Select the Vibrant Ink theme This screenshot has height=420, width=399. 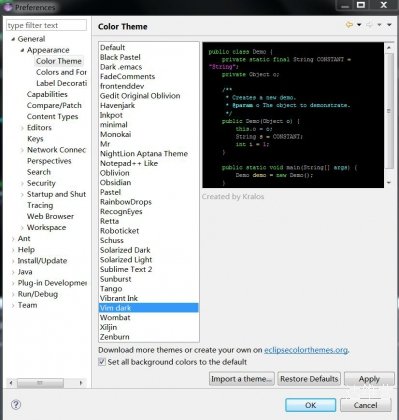click(119, 298)
